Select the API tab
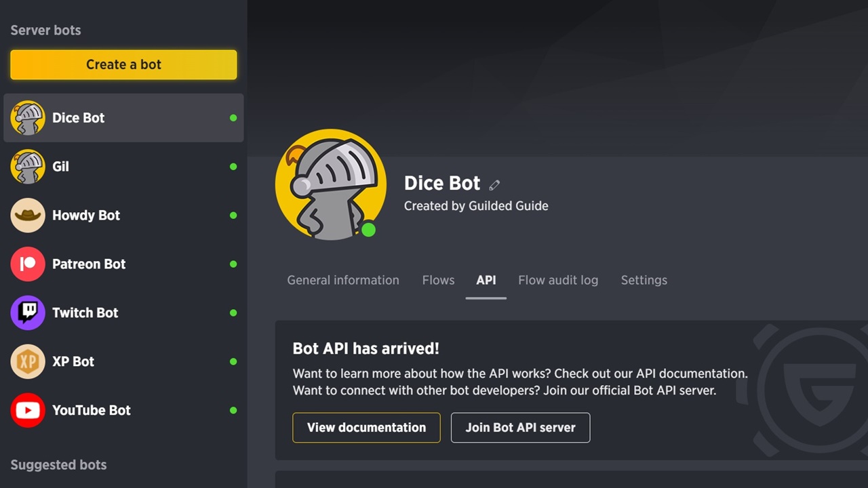 coord(486,280)
